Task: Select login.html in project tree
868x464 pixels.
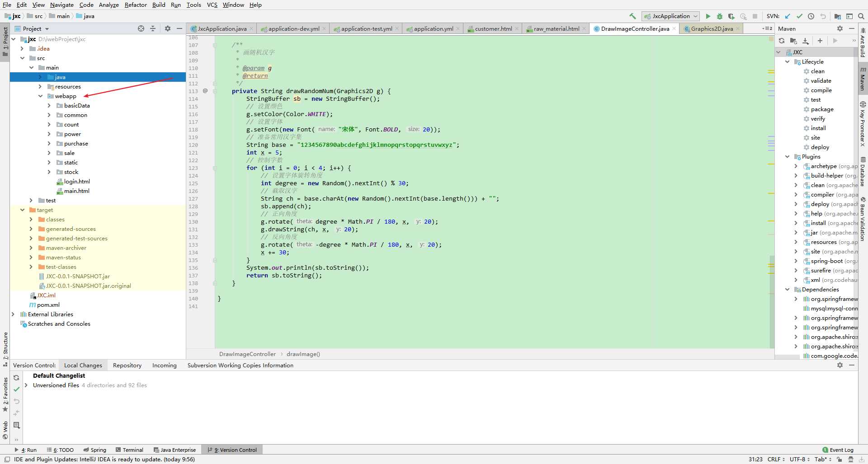Action: click(77, 182)
